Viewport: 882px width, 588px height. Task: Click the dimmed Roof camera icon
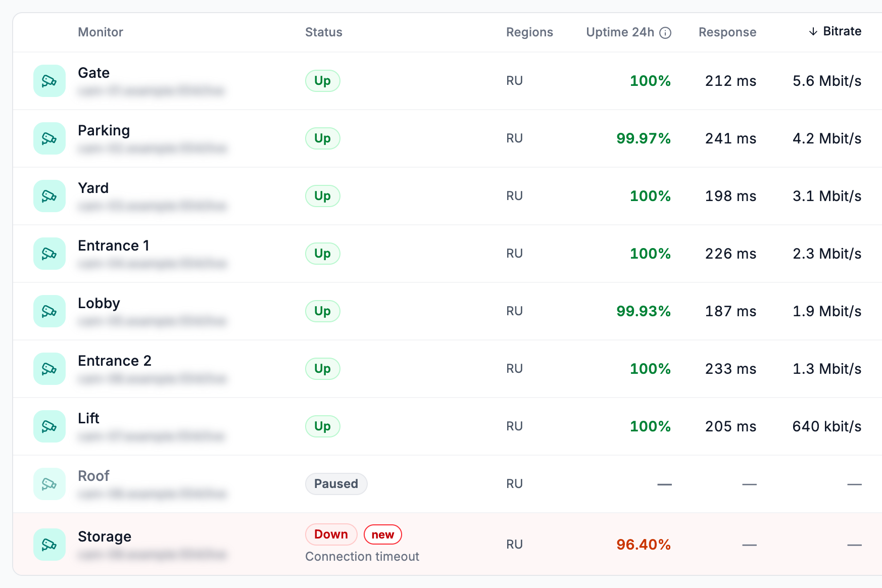click(x=50, y=484)
